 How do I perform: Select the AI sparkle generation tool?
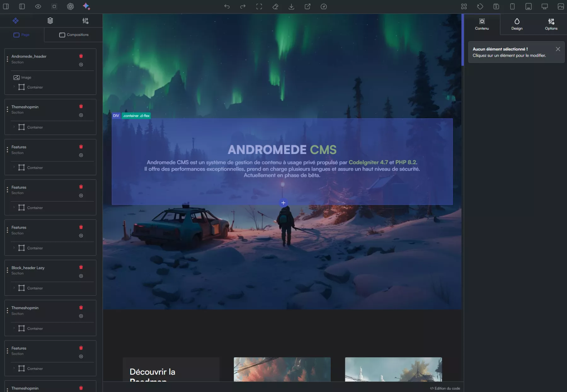point(87,6)
